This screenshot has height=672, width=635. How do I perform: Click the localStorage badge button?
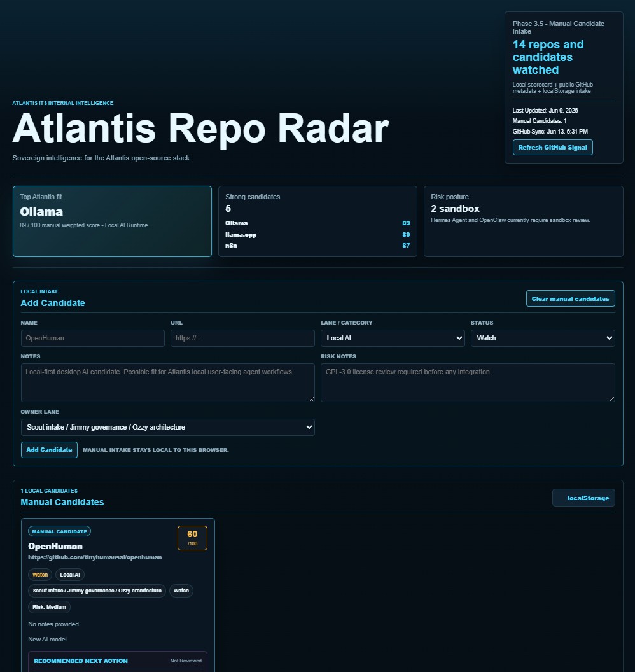[583, 498]
